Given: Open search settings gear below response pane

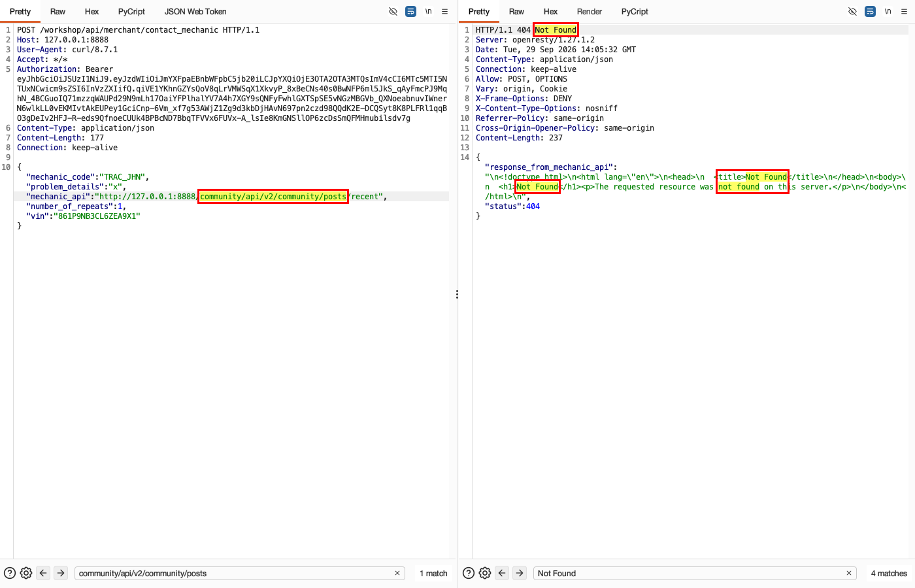Looking at the screenshot, I should click(x=485, y=573).
